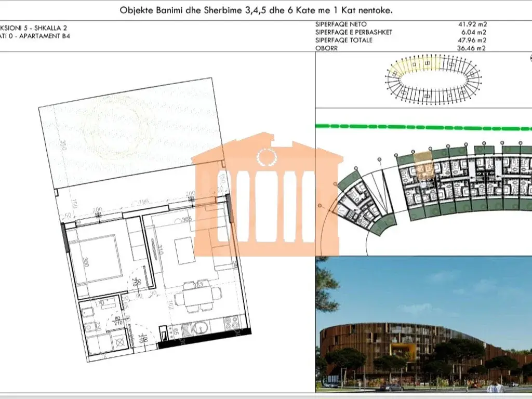
Task: Click the 'APARTAMENT B4' label
Action: click(x=45, y=36)
